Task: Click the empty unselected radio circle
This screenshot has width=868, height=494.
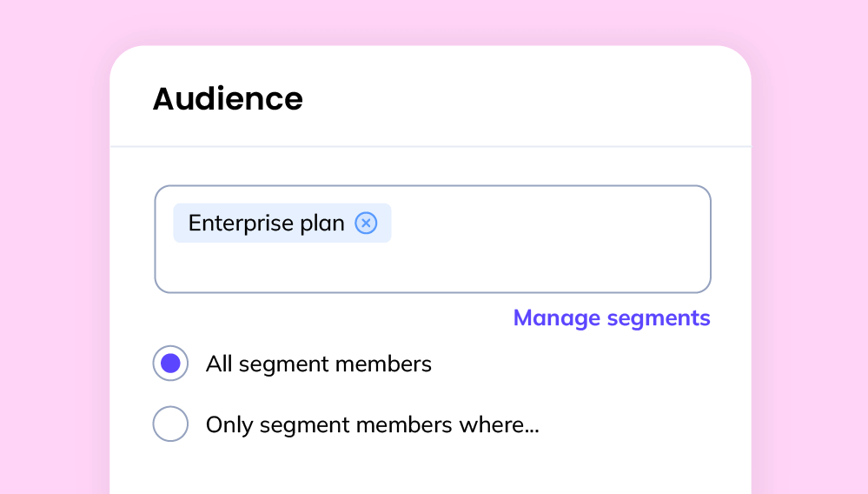Action: [x=170, y=424]
